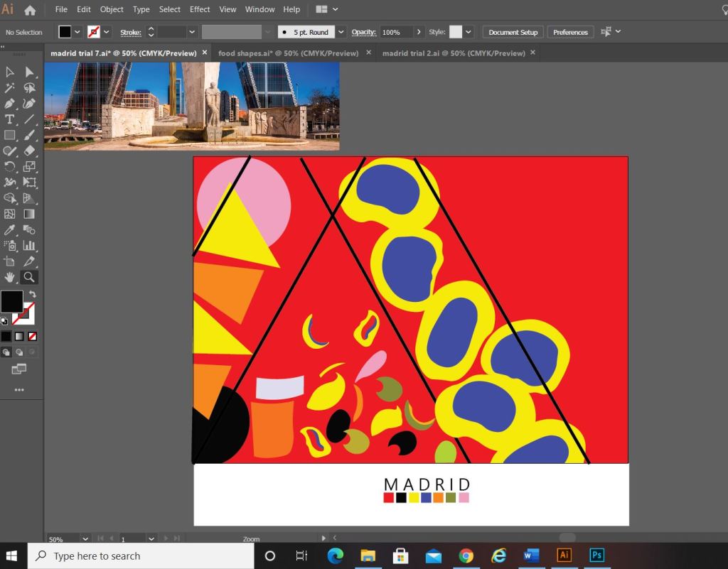
Task: Choose the Eraser tool
Action: 29,151
